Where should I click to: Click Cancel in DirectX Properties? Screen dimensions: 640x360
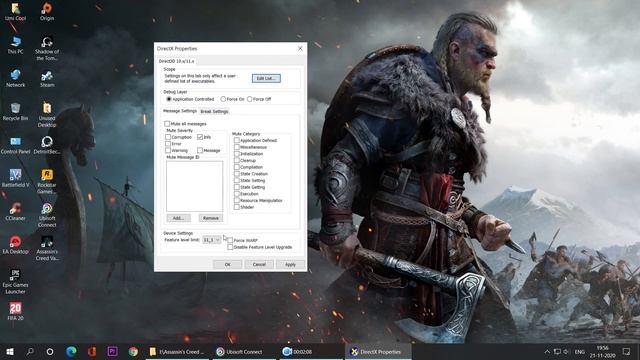coord(259,264)
